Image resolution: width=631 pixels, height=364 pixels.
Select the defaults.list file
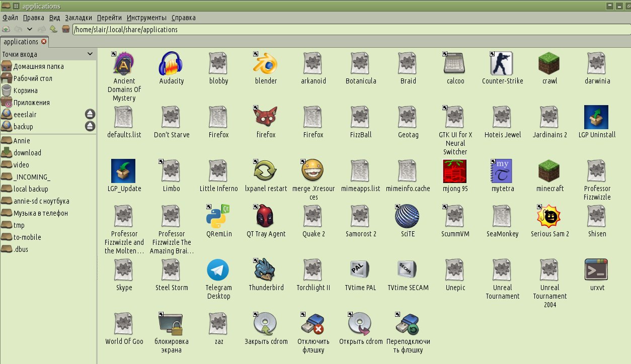click(124, 122)
